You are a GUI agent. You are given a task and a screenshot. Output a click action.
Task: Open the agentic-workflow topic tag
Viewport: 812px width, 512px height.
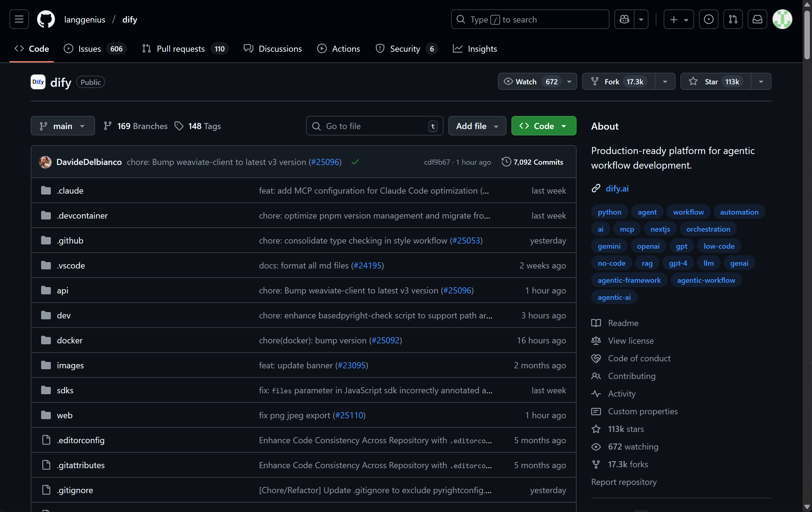(x=706, y=280)
